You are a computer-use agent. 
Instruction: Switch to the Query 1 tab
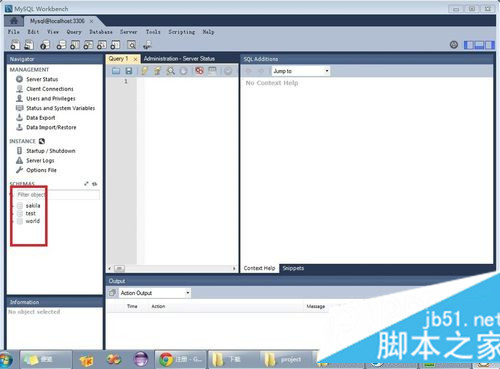119,59
